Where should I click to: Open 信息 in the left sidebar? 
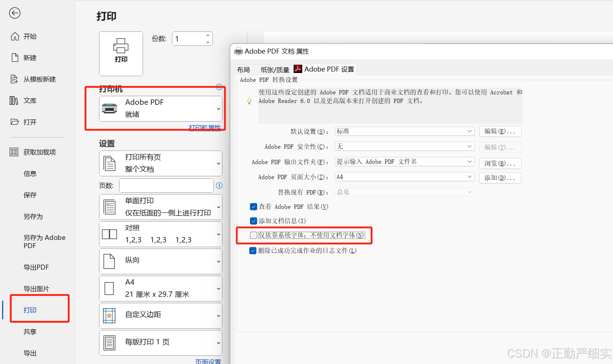tap(30, 173)
